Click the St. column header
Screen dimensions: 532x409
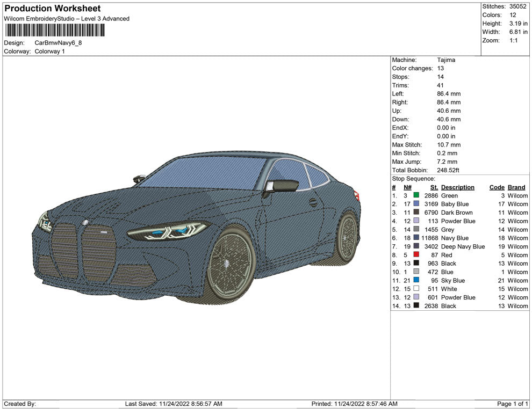(433, 187)
